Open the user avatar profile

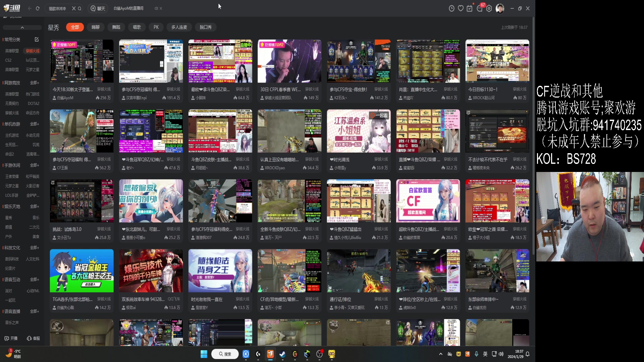click(x=500, y=8)
